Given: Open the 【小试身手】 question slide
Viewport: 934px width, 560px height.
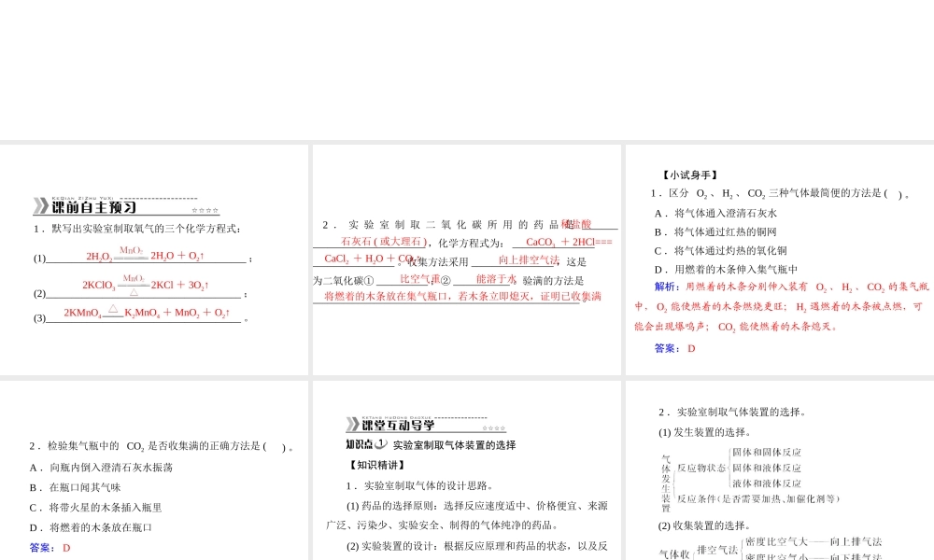Looking at the screenshot, I should 780,260.
